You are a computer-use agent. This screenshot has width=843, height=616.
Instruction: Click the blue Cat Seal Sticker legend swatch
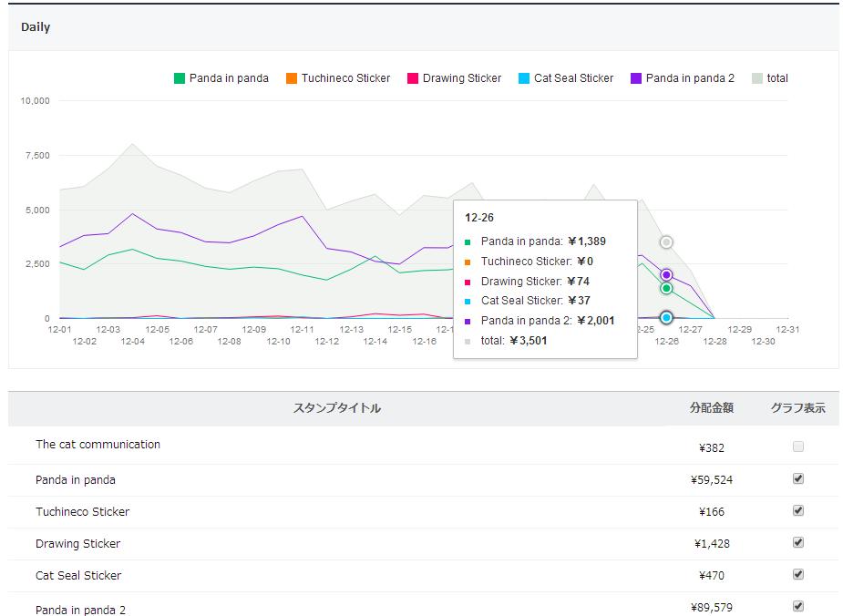coord(524,78)
